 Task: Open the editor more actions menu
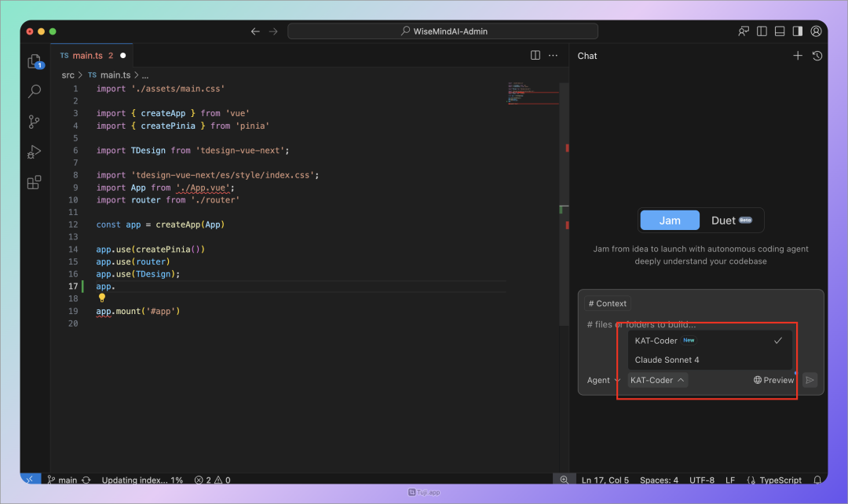coord(553,55)
